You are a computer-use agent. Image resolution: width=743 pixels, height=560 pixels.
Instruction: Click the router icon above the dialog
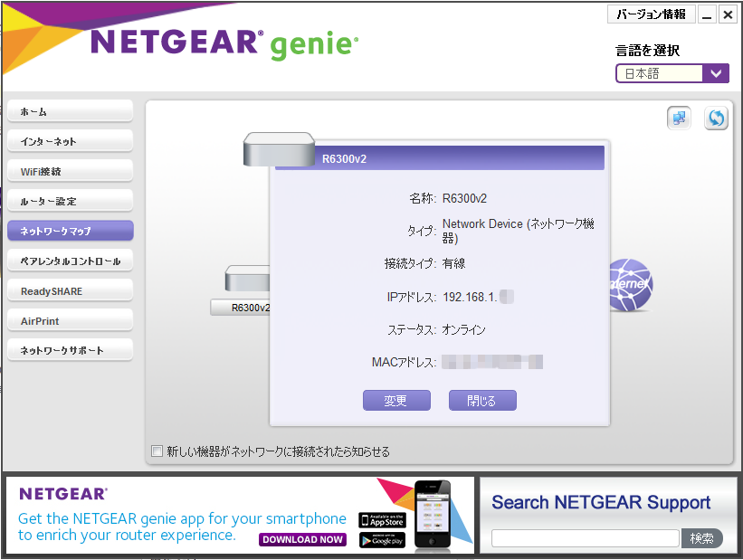[x=279, y=149]
